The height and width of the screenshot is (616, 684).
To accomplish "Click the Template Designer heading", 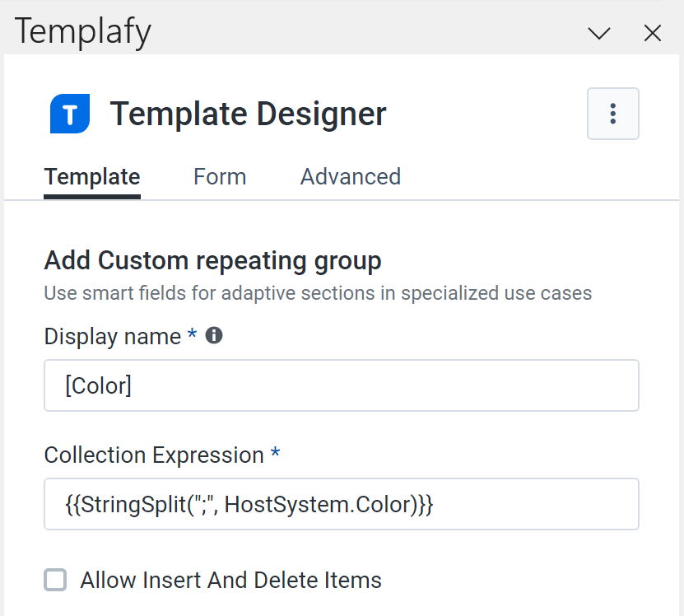I will click(248, 114).
